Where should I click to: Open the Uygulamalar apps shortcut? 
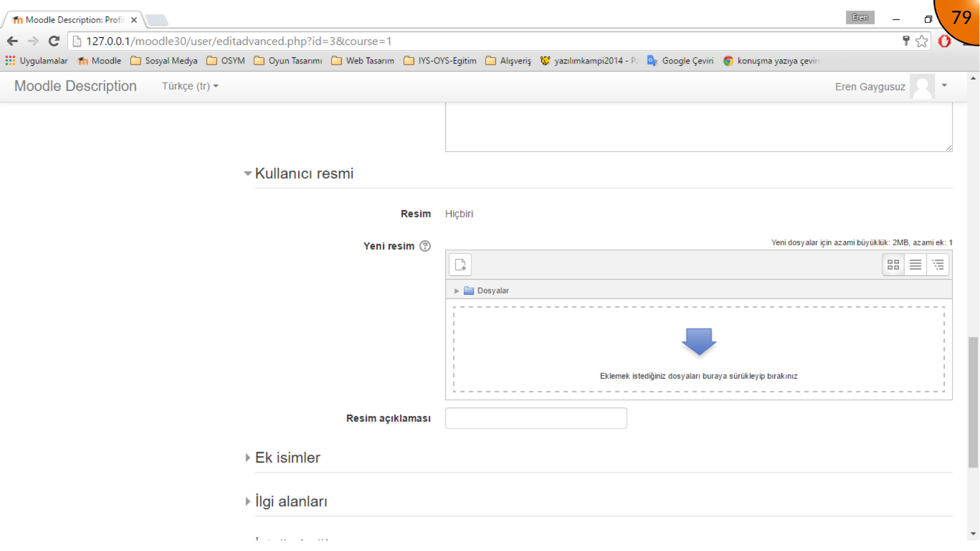pyautogui.click(x=36, y=61)
